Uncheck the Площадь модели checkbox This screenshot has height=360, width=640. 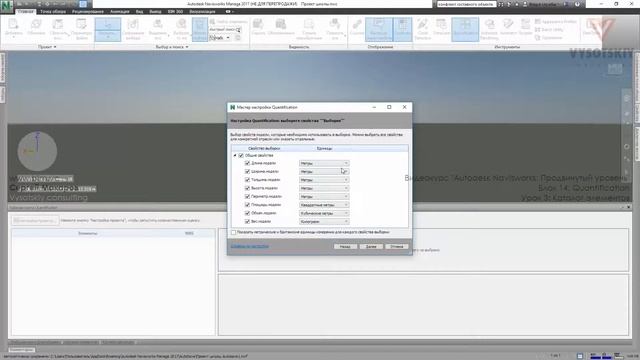pos(247,205)
